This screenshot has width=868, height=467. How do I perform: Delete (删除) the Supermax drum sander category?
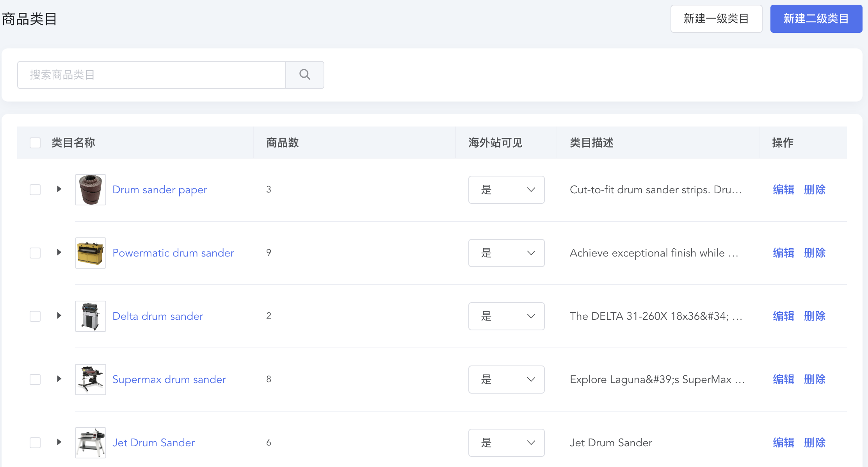(815, 380)
